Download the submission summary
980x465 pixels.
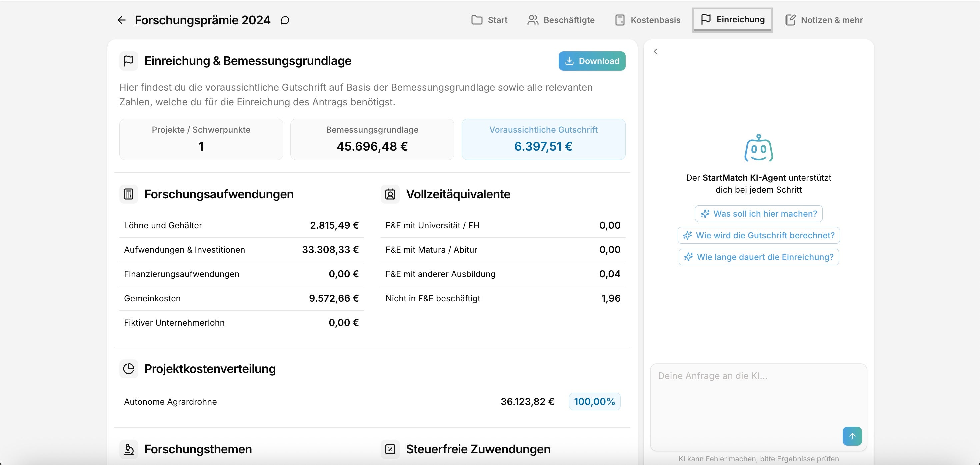(x=592, y=61)
